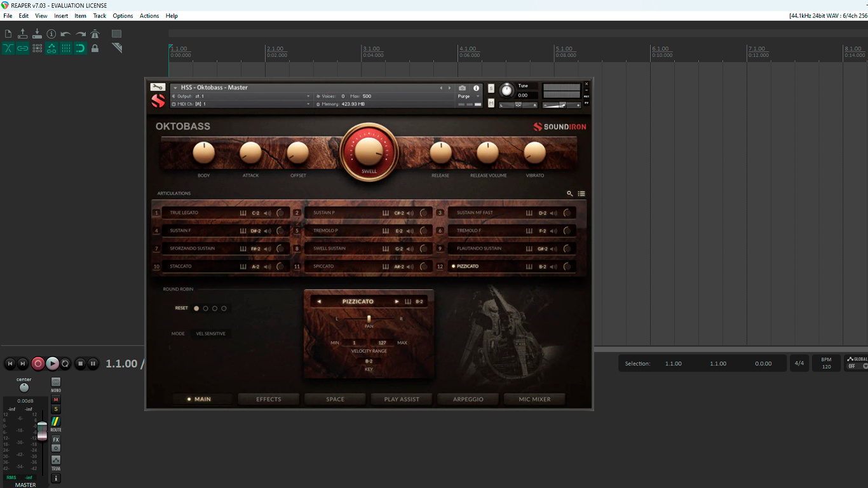Viewport: 868px width, 488px height.
Task: Toggle the locking padlock icon
Action: click(95, 48)
